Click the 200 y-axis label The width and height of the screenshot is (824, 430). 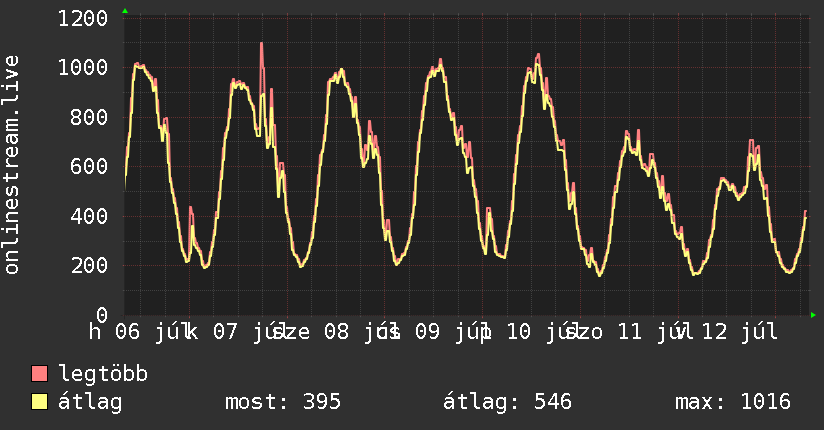[89, 265]
